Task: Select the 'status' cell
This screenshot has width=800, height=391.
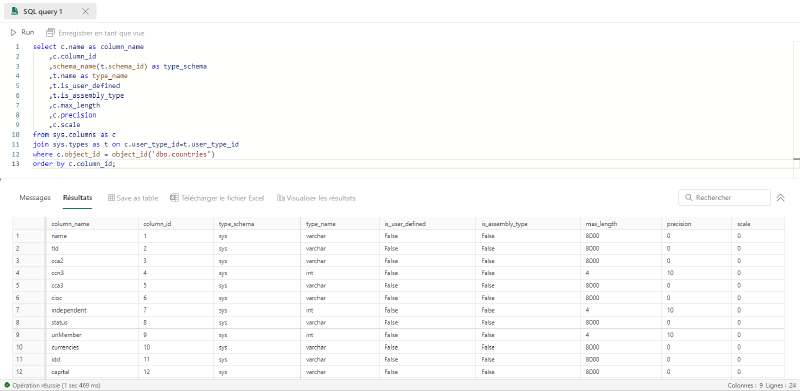Action: pyautogui.click(x=92, y=323)
